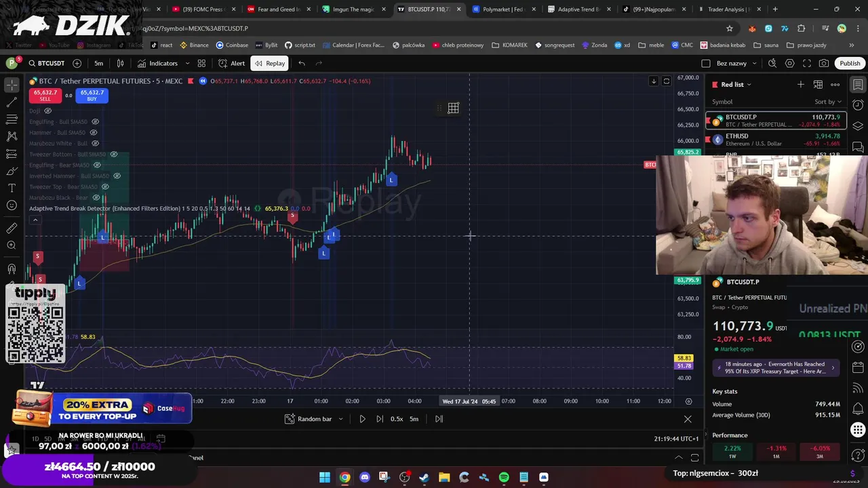Open the patterns drawing tool group
The width and height of the screenshot is (868, 488).
(x=12, y=136)
